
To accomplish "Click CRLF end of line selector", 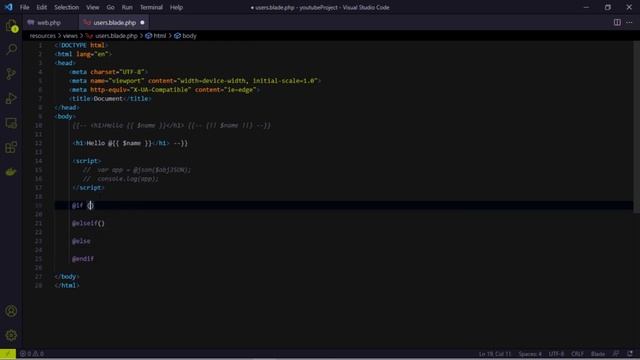I will [577, 354].
